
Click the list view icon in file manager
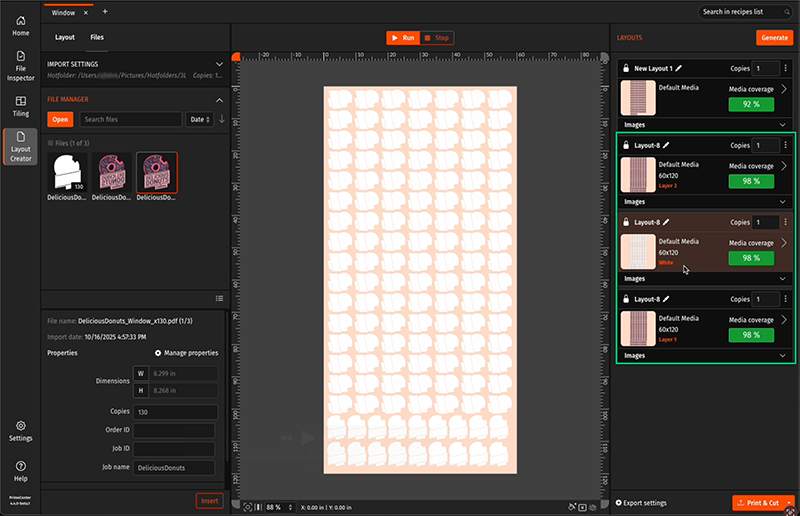[219, 298]
